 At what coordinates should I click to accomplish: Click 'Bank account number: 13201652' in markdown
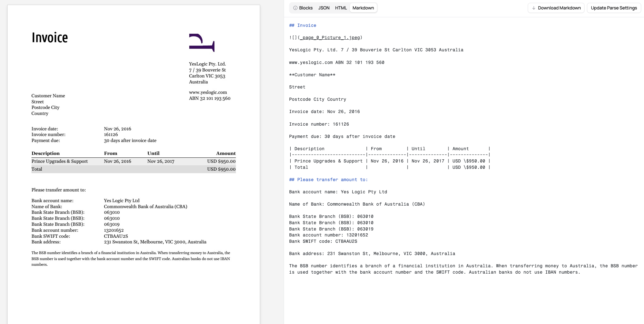328,235
